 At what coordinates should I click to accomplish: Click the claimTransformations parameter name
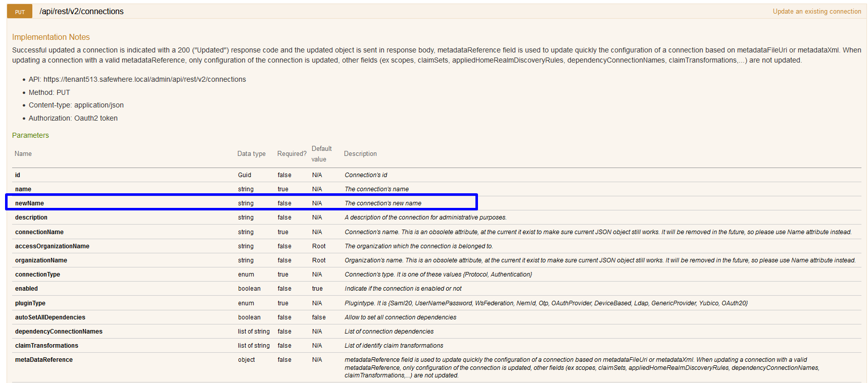point(46,346)
